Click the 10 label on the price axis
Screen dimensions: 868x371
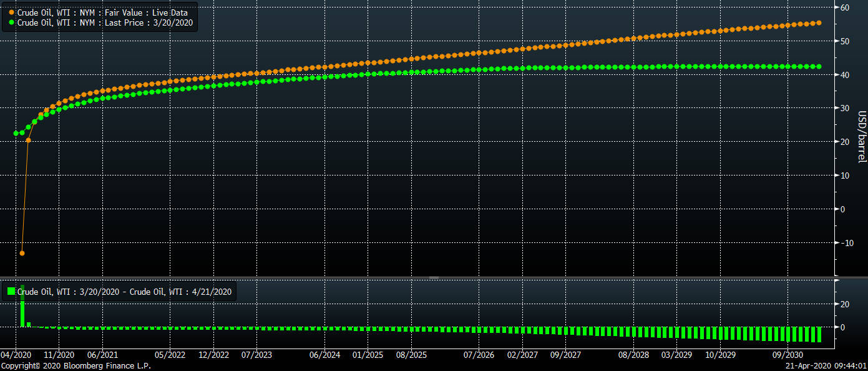point(844,176)
